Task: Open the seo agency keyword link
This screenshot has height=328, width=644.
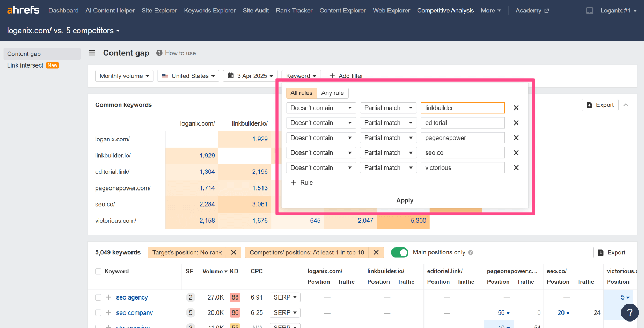Action: click(x=132, y=297)
